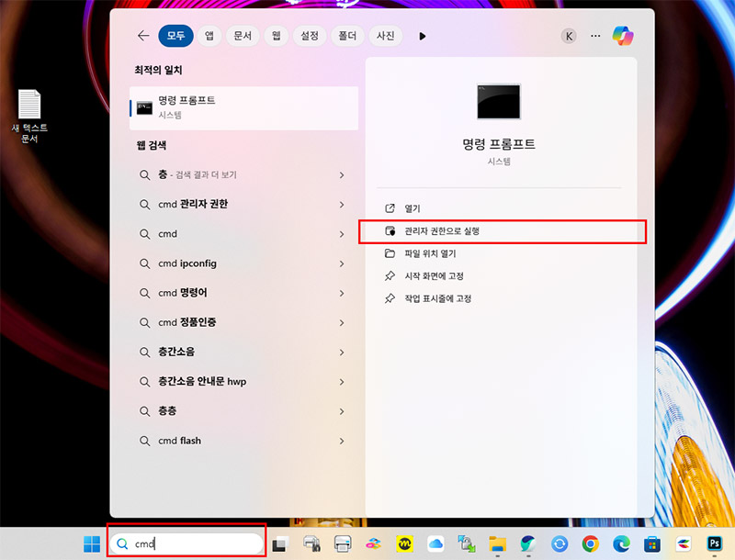735x560 pixels.
Task: Expand chevron for 충 search result
Action: (342, 175)
